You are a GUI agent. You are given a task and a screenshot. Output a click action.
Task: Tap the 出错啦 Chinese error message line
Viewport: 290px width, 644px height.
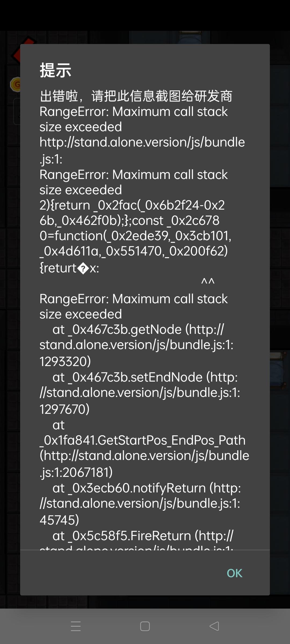[x=136, y=96]
